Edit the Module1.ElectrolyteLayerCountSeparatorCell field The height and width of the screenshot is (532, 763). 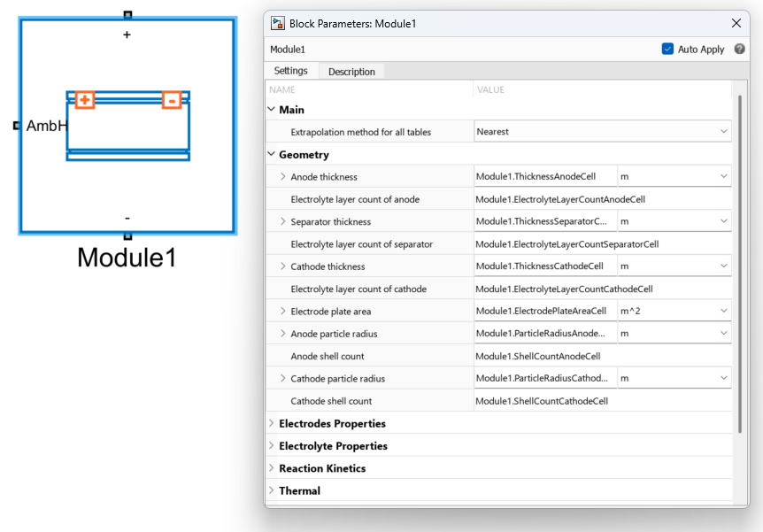click(603, 243)
